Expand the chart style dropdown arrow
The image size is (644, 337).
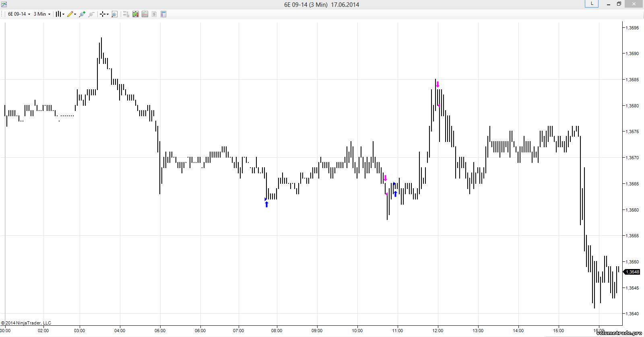[64, 14]
